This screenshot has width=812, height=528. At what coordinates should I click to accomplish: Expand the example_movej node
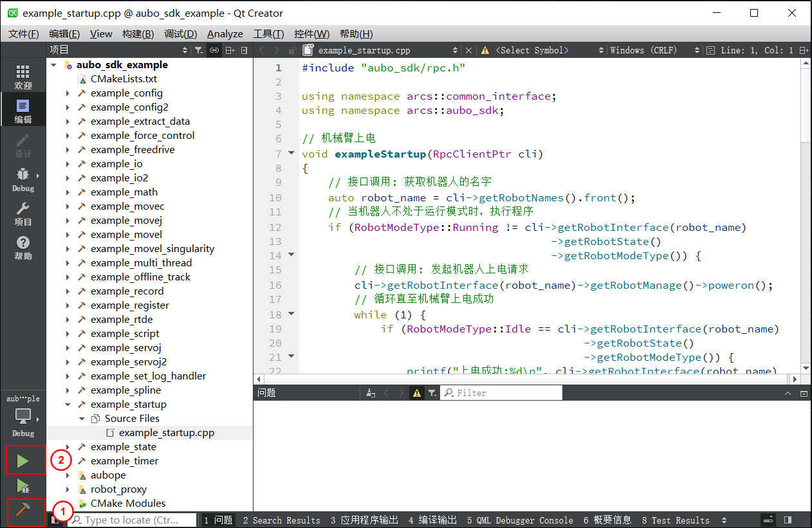[68, 221]
